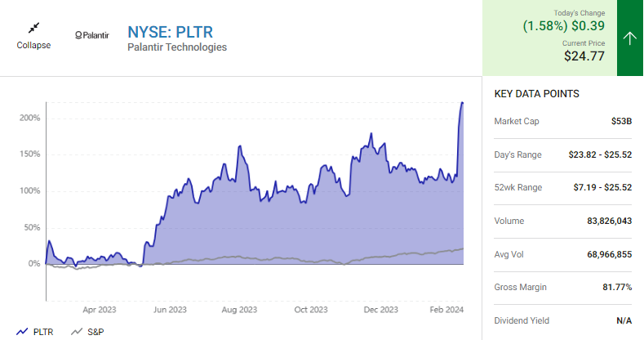Click the 150% y-axis label
644x340 pixels.
(29, 154)
